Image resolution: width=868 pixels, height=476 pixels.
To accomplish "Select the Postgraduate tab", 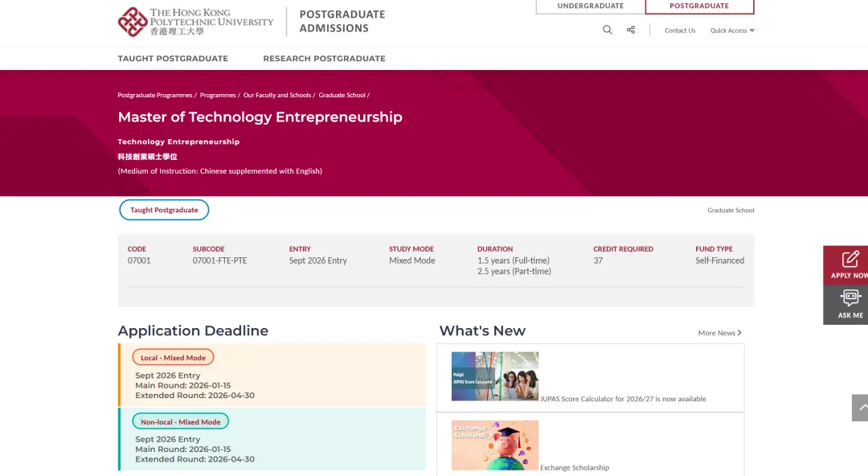I will (x=699, y=6).
